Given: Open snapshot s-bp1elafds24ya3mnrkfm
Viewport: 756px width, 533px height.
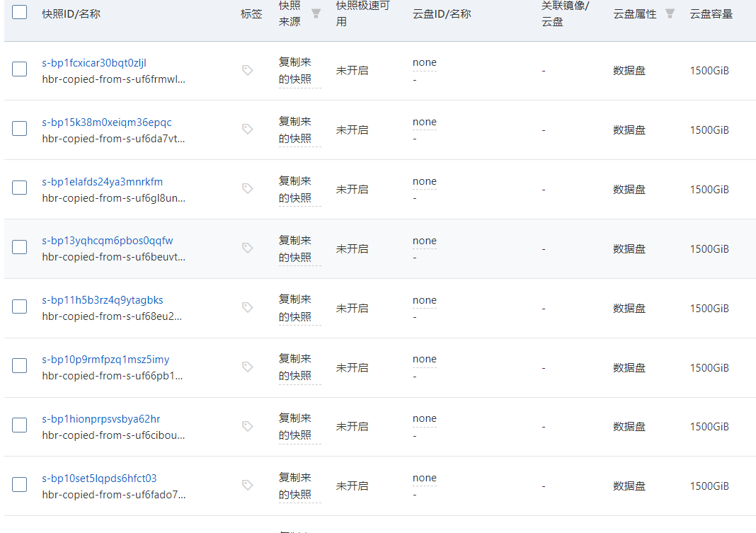Looking at the screenshot, I should (102, 182).
